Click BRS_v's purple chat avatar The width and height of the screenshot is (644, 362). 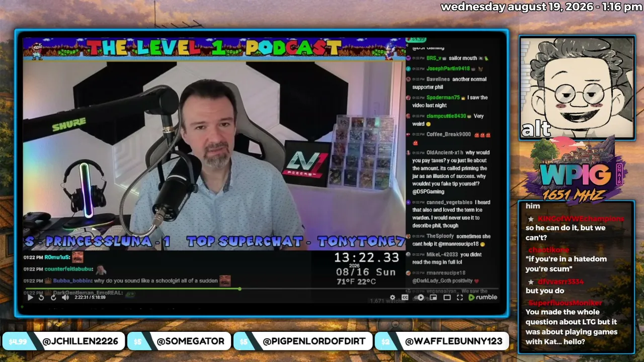(409, 58)
